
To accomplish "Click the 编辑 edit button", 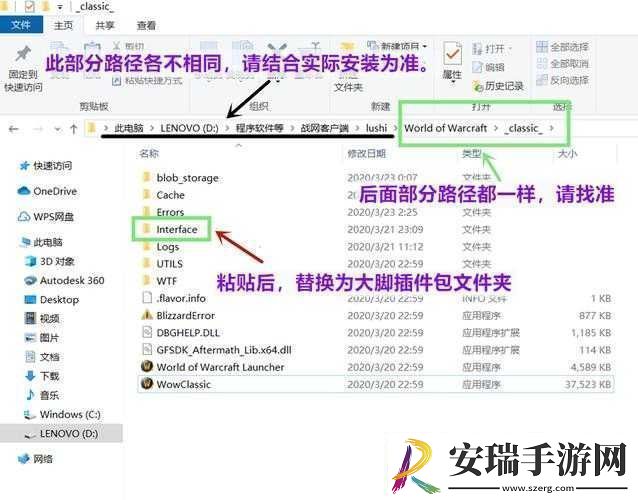I will (x=488, y=67).
